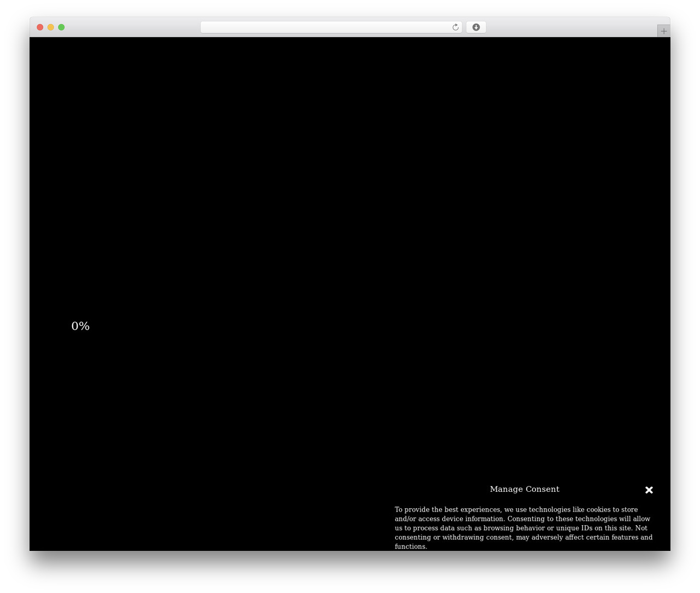Image resolution: width=700 pixels, height=593 pixels.
Task: Focus the browser address bar
Action: [x=331, y=27]
